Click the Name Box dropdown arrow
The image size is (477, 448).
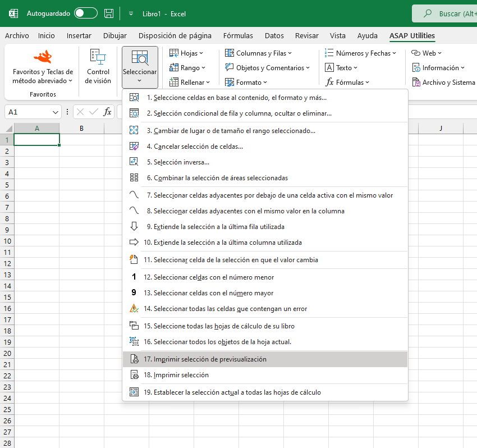coord(56,112)
